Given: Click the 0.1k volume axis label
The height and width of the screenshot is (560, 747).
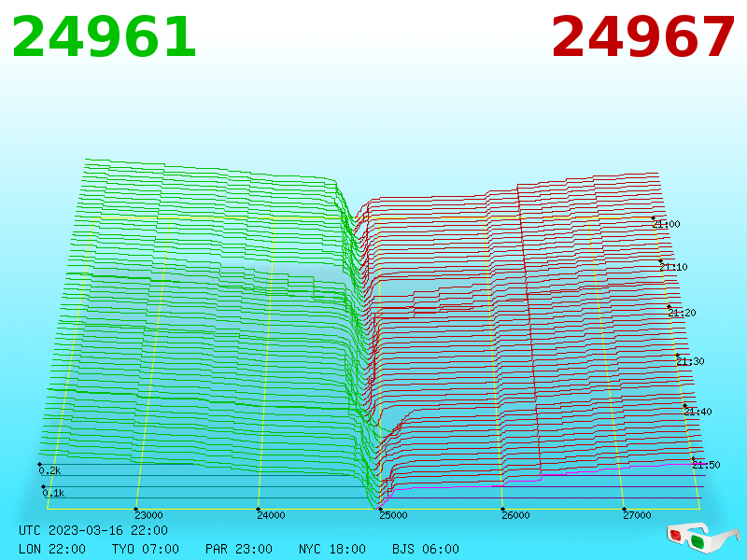Looking at the screenshot, I should pyautogui.click(x=54, y=493).
